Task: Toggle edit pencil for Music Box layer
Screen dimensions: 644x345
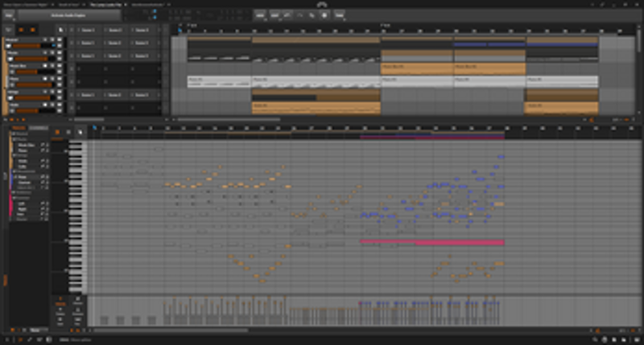Action: point(43,145)
